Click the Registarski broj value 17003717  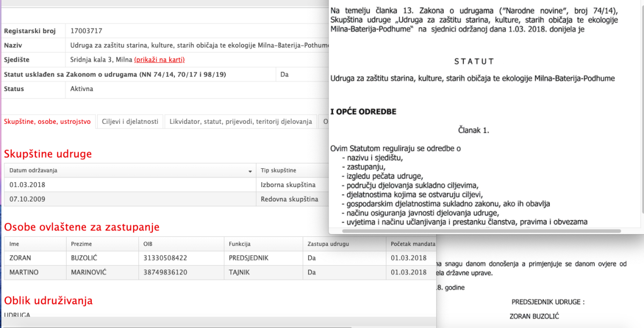[x=86, y=31]
